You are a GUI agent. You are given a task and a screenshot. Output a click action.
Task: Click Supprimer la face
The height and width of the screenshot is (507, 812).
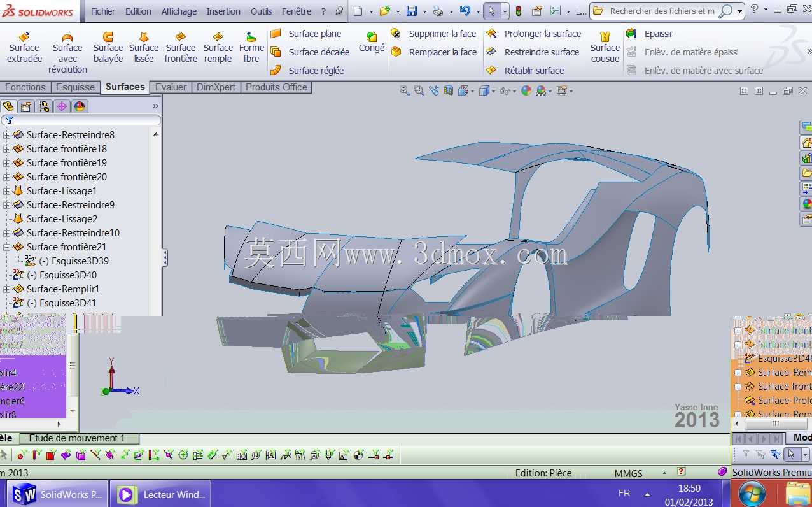(x=433, y=34)
